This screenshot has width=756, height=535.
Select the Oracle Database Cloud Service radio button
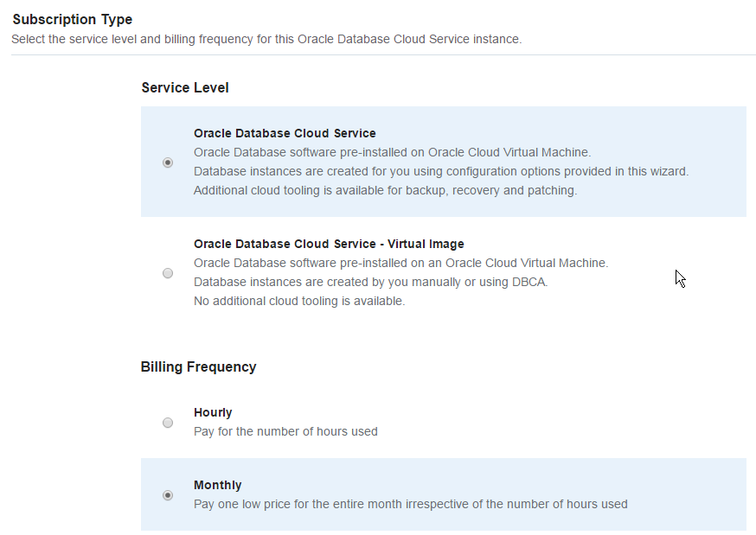pos(168,162)
